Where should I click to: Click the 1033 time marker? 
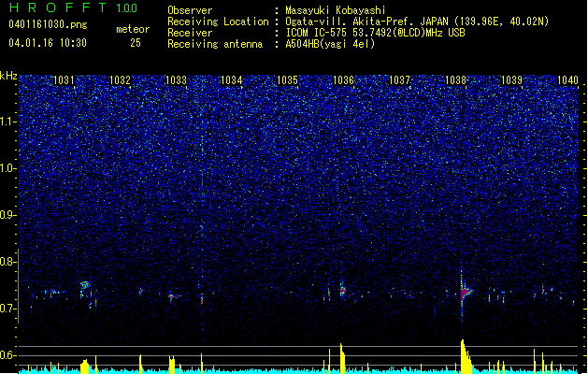click(x=177, y=79)
